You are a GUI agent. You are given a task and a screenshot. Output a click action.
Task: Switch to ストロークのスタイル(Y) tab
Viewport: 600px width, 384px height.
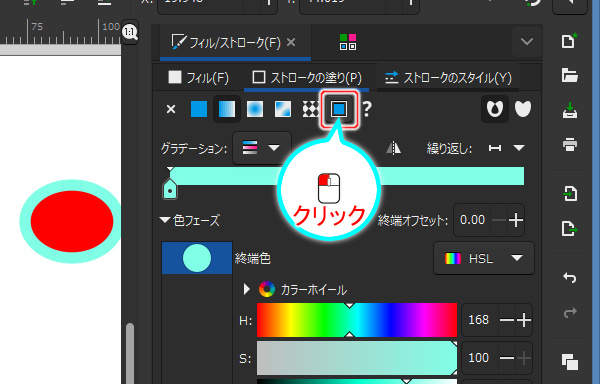448,78
